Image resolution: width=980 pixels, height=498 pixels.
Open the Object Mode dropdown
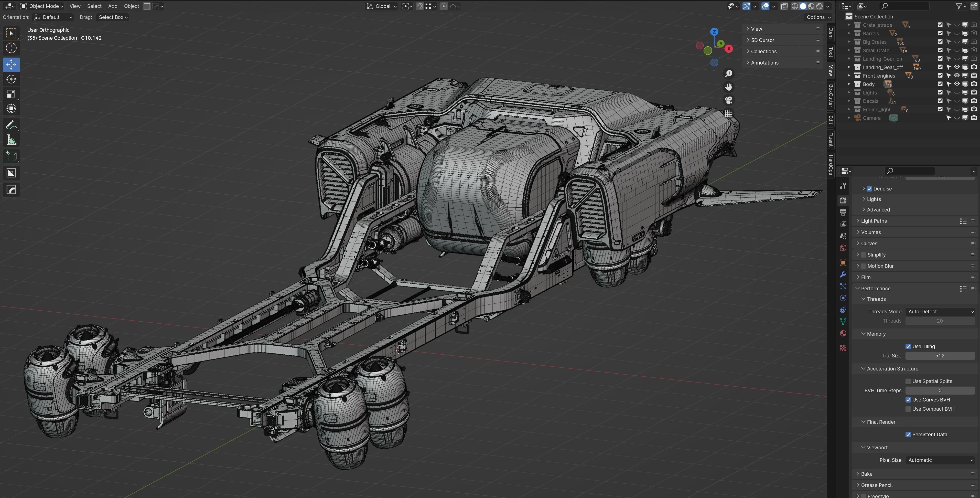click(42, 6)
